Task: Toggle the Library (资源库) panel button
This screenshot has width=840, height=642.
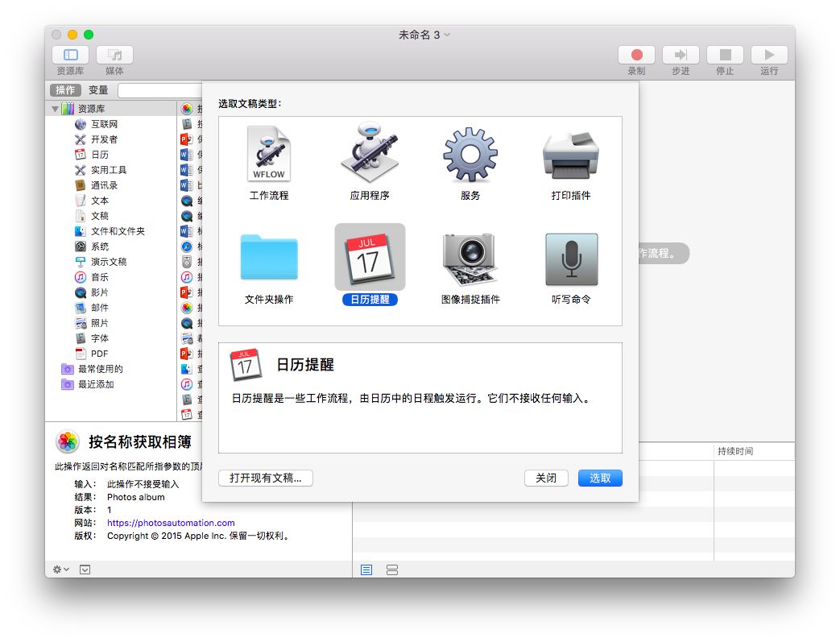Action: click(71, 55)
